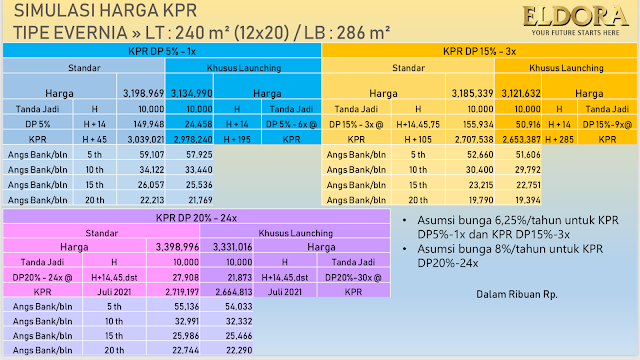Select the installment value 33.440
Screen dimensions: 640x360
click(199, 169)
